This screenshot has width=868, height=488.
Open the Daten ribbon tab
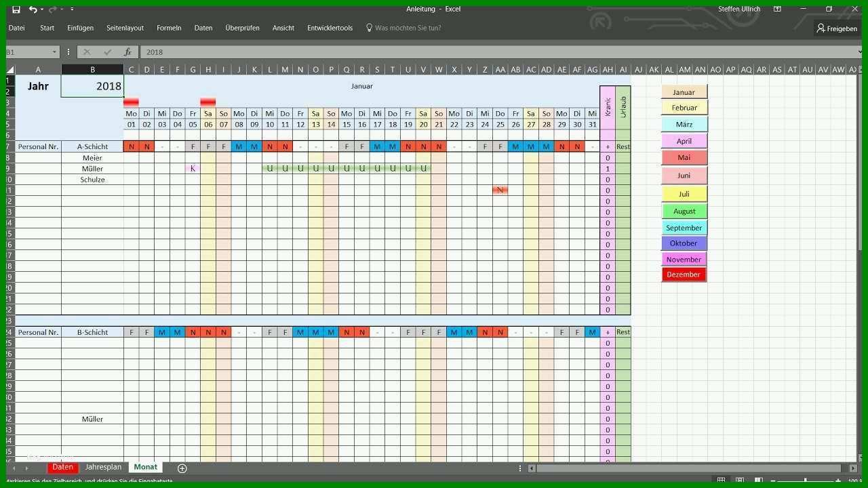(x=203, y=28)
